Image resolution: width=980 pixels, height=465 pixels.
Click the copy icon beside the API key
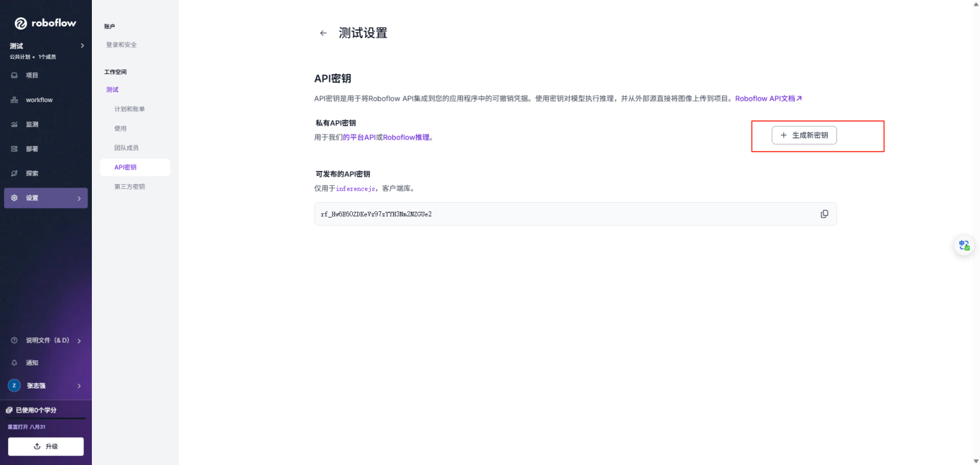coord(824,214)
